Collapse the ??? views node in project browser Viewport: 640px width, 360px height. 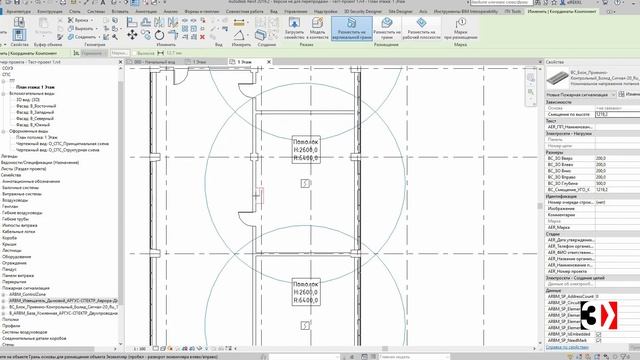3,81
